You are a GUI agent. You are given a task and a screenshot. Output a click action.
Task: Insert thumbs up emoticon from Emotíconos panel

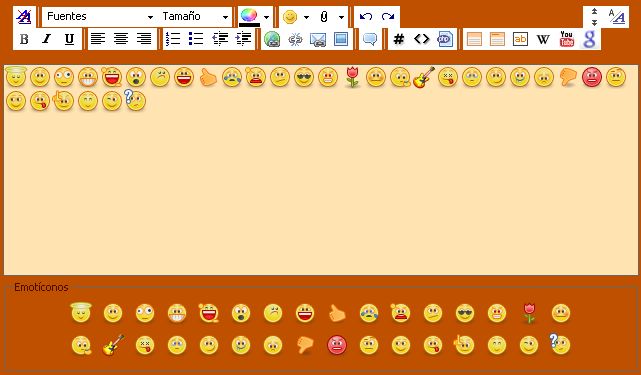337,314
